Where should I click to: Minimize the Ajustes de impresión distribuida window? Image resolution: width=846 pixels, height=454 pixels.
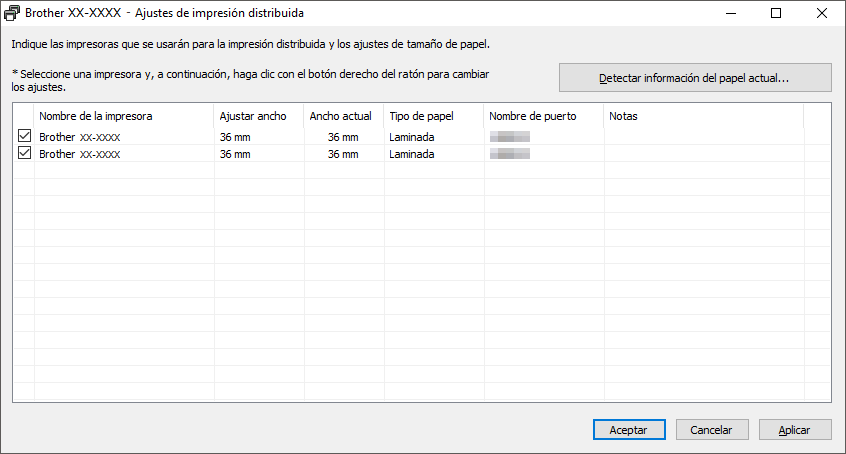pyautogui.click(x=730, y=14)
